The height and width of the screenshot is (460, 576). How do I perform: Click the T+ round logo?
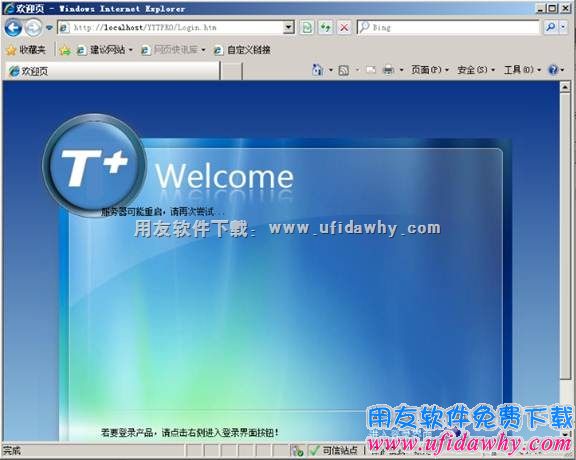coord(94,165)
